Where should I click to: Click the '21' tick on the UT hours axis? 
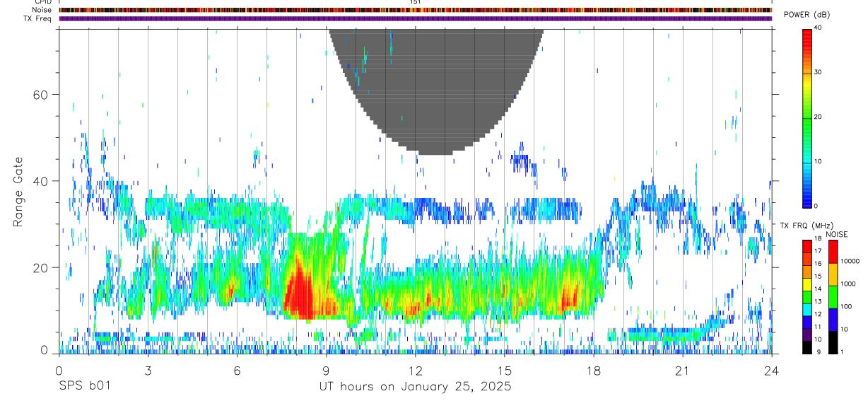[x=682, y=370]
